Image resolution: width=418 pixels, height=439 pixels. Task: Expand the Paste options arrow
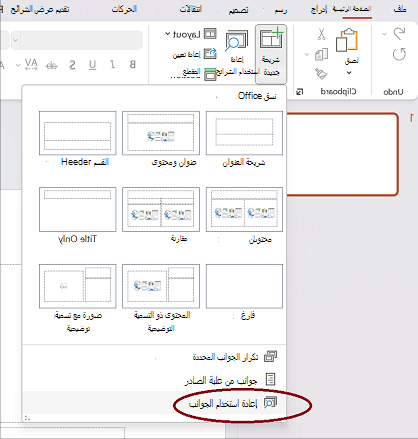click(349, 73)
